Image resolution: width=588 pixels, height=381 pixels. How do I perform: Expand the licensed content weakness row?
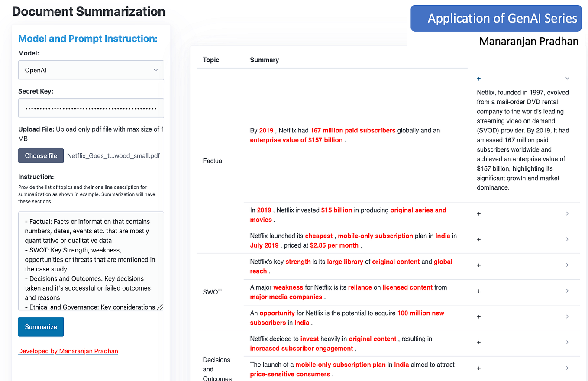pyautogui.click(x=478, y=291)
